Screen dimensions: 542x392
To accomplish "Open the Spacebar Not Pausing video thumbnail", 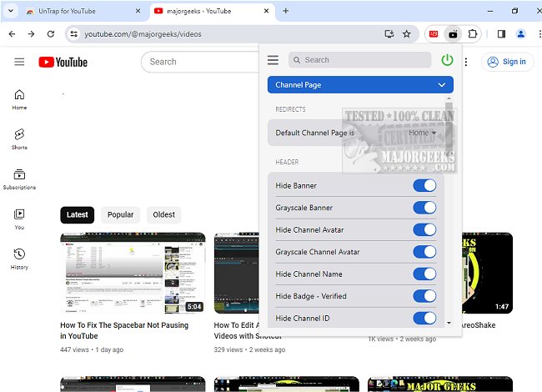I will click(133, 273).
